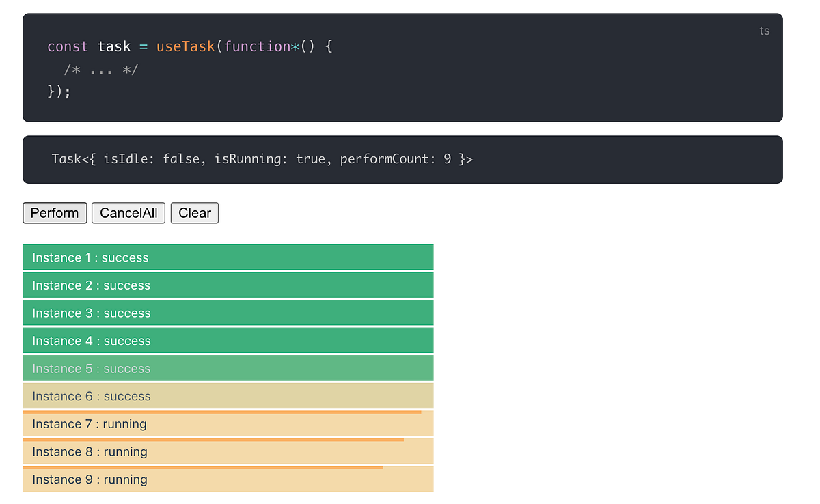Select the Instance 1 success row
The height and width of the screenshot is (504, 820).
click(x=228, y=257)
